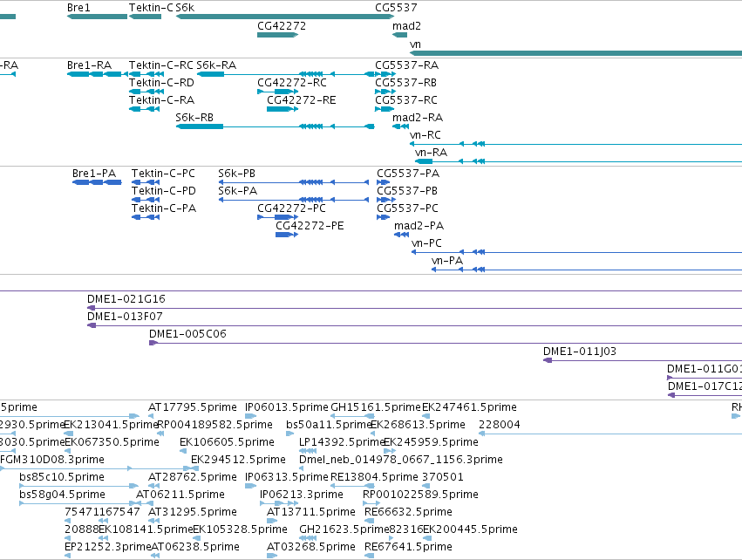Click EST RP001022589.5prime
The height and width of the screenshot is (560, 742).
(420, 495)
